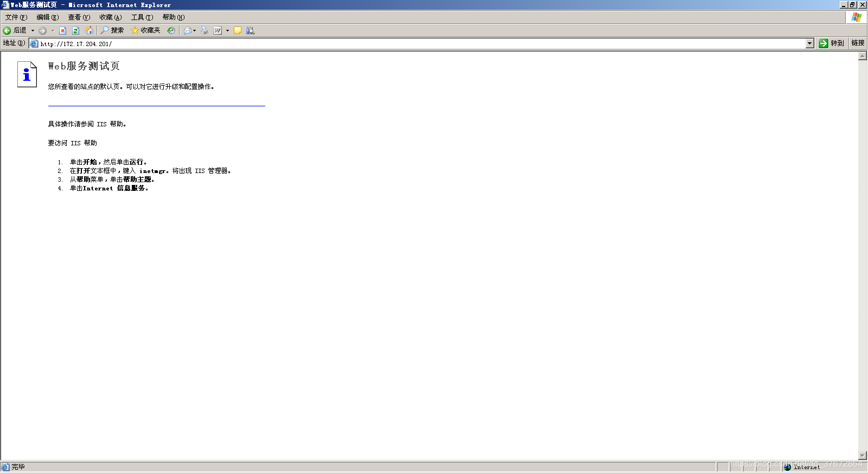Click the page icon in address bar
The width and height of the screenshot is (868, 474).
point(34,43)
